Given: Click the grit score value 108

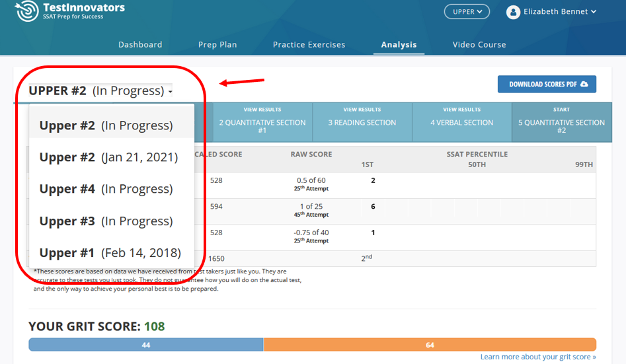Looking at the screenshot, I should click(x=154, y=326).
